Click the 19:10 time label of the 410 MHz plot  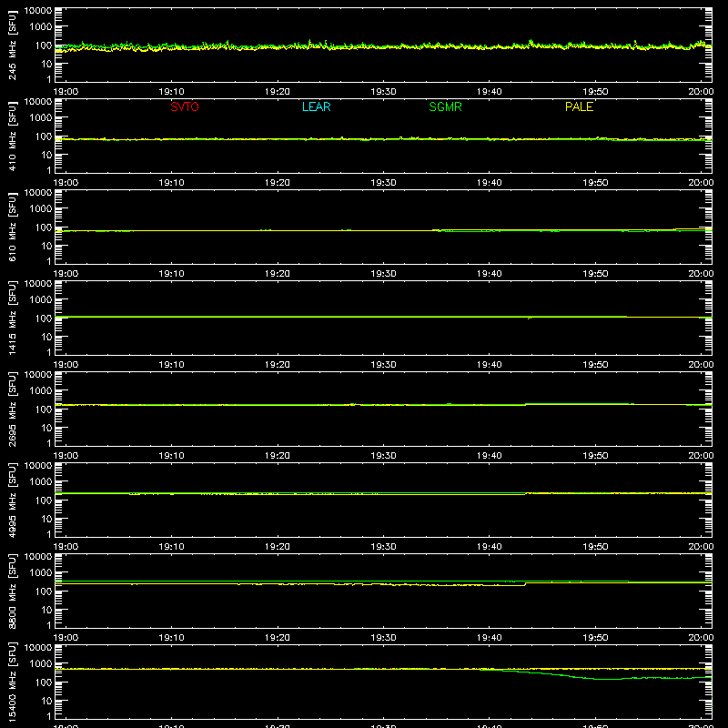coord(172,183)
